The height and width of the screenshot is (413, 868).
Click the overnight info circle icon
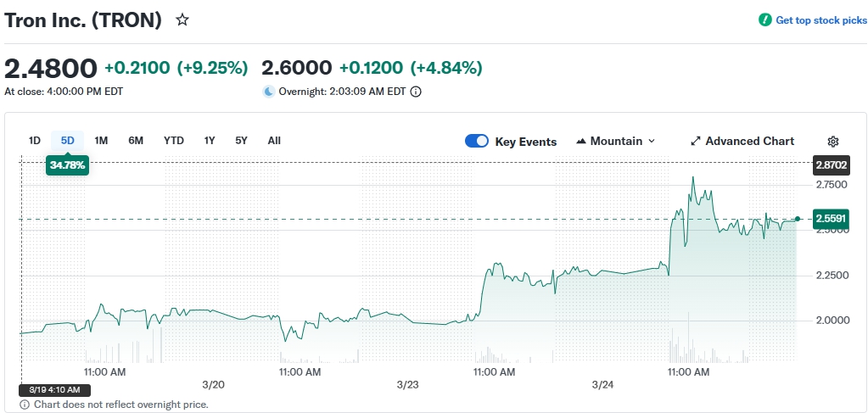(x=416, y=92)
